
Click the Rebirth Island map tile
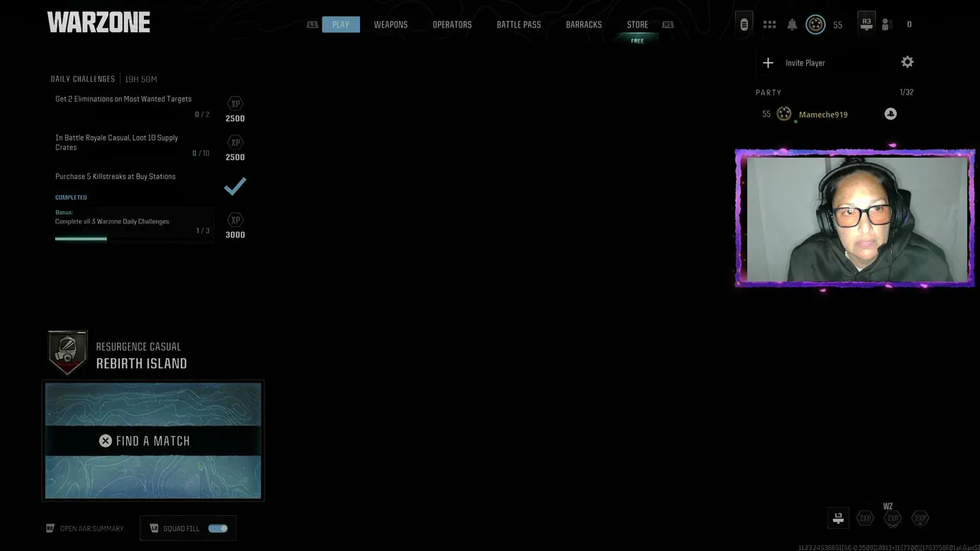[x=153, y=441]
